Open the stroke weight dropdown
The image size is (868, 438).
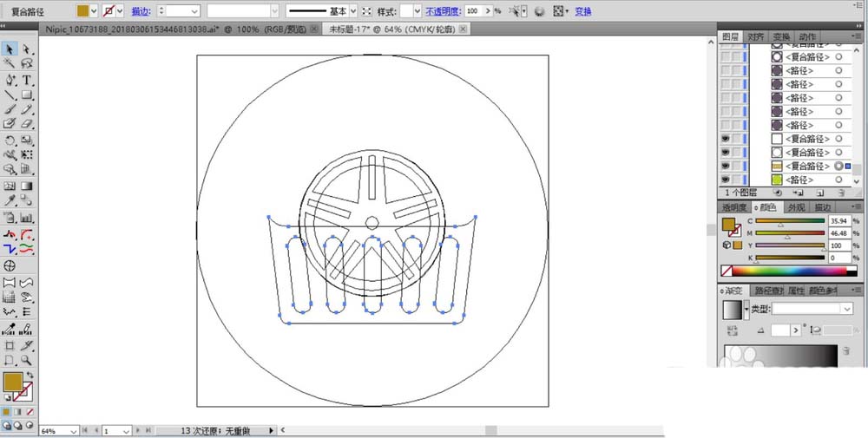click(194, 11)
